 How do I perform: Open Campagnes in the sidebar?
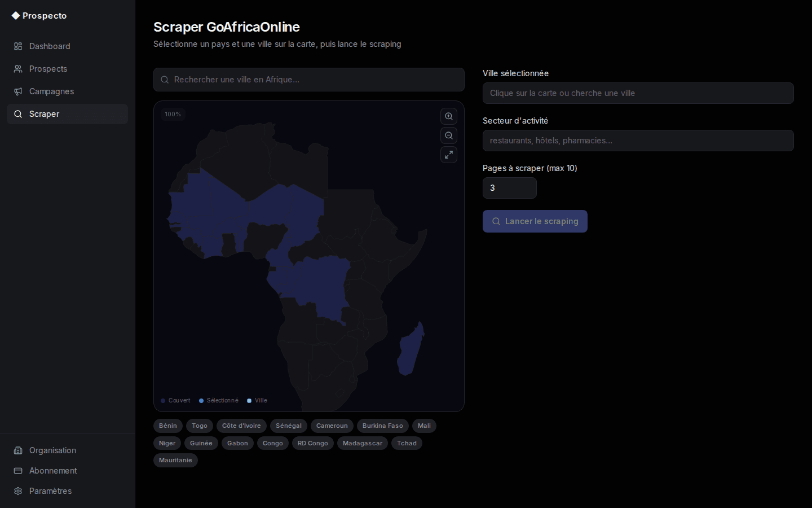pos(67,91)
